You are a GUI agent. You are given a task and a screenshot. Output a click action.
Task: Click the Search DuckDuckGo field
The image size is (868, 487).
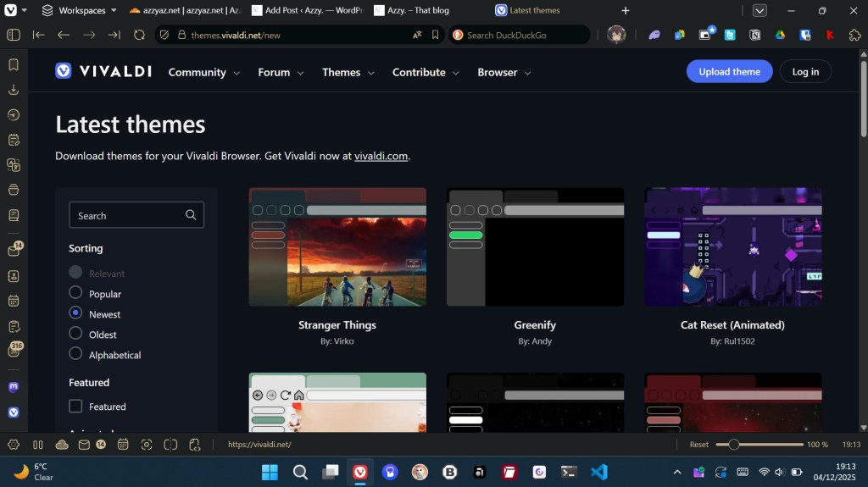click(x=518, y=35)
